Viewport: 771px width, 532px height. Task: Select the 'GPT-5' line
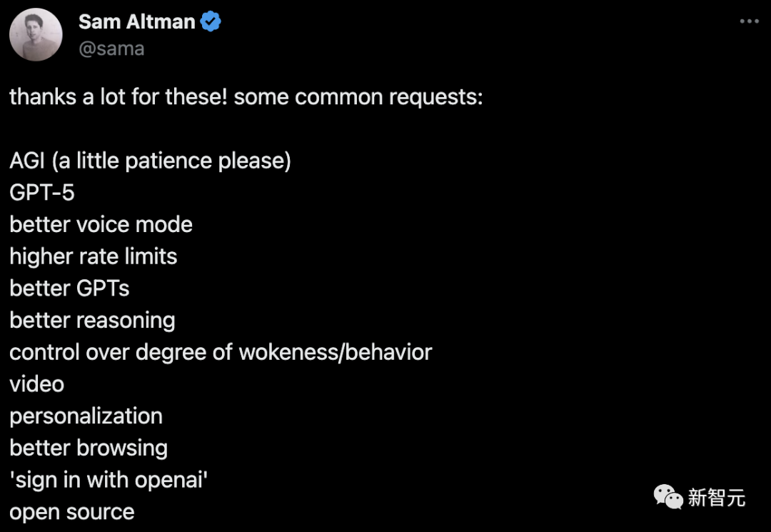pyautogui.click(x=42, y=193)
